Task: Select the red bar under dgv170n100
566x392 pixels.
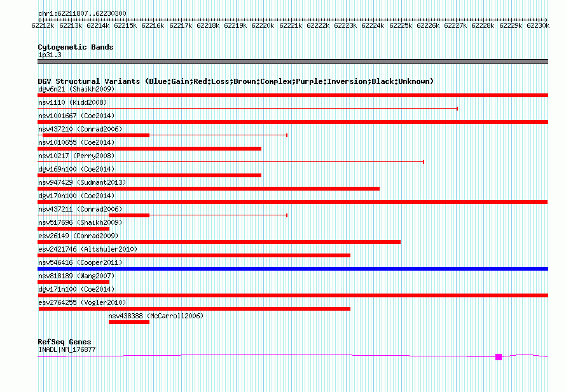Action: (x=293, y=202)
